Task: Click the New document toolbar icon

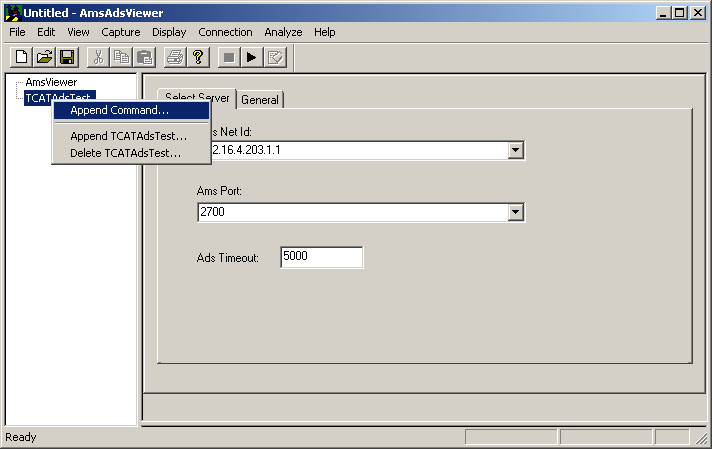Action: 21,58
